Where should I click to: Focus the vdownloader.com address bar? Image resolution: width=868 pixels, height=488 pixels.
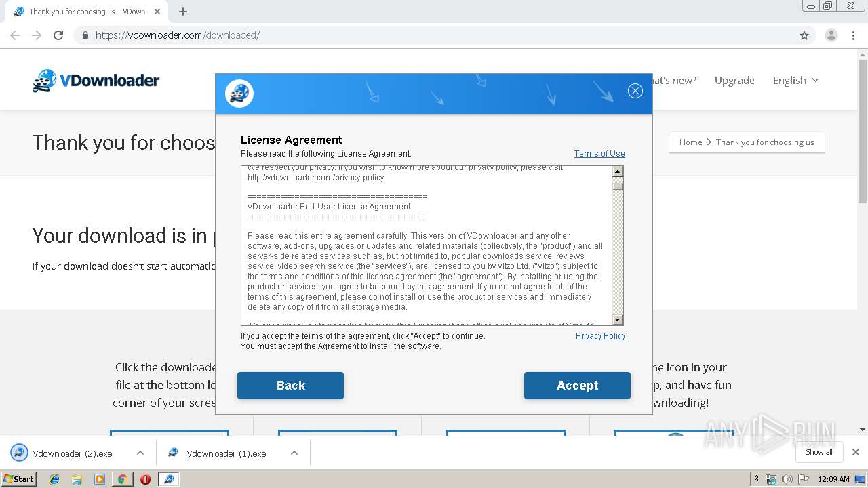[x=434, y=35]
